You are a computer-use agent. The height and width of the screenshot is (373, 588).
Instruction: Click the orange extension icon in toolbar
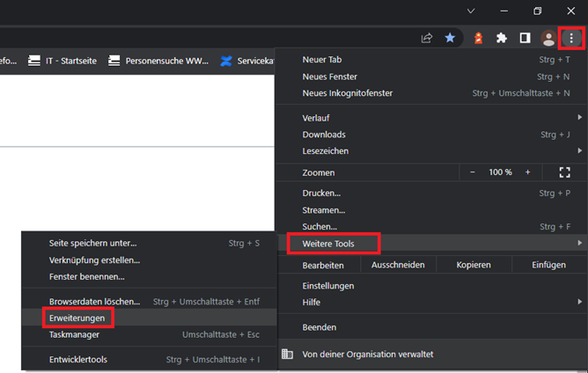click(479, 38)
